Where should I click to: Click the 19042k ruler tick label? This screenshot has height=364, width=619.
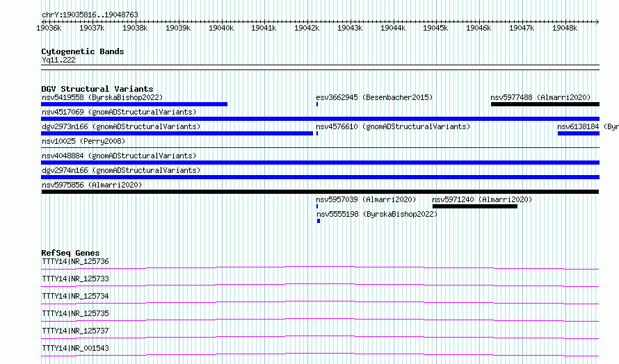[307, 28]
